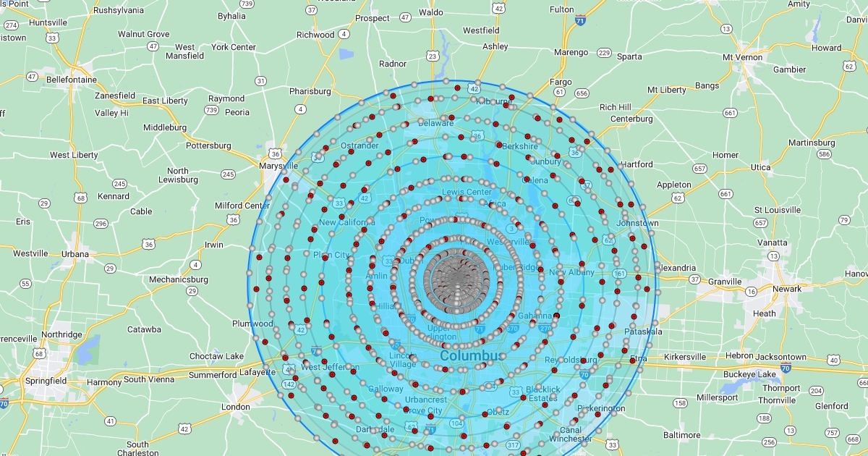The height and width of the screenshot is (456, 868).
Task: Click the Buckeye Lake label
Action: 749,374
